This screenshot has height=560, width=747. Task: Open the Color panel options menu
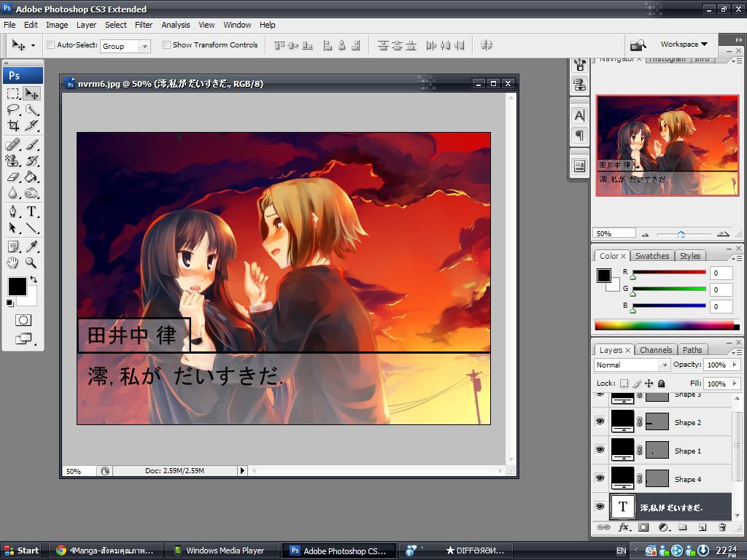tap(737, 258)
